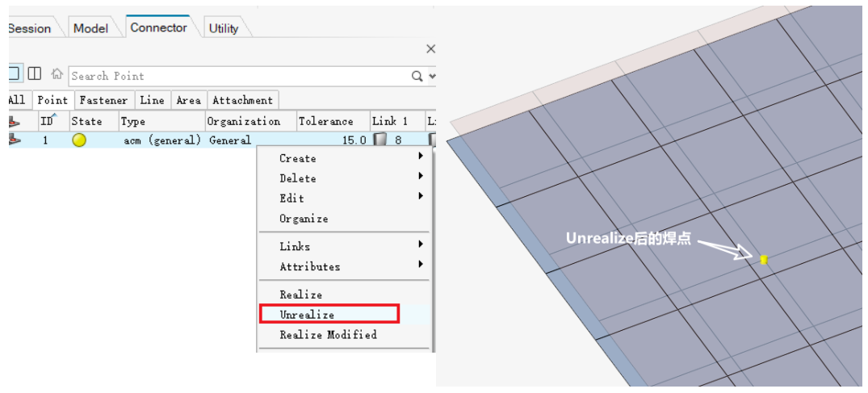Select the Point filter tab
This screenshot has height=393, width=868.
(x=52, y=100)
